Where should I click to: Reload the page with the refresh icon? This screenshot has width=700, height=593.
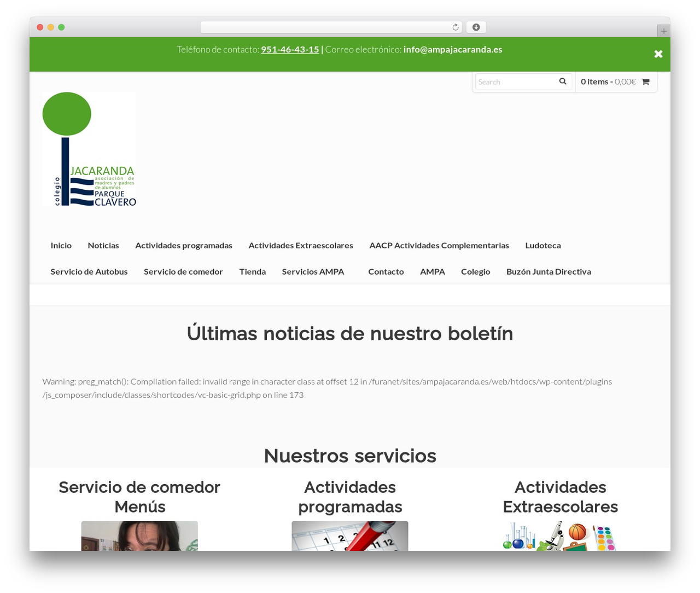coord(456,27)
